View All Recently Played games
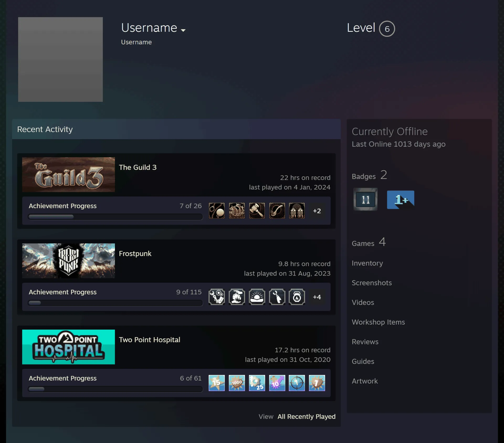Screen dimensions: 504x443 (306, 416)
